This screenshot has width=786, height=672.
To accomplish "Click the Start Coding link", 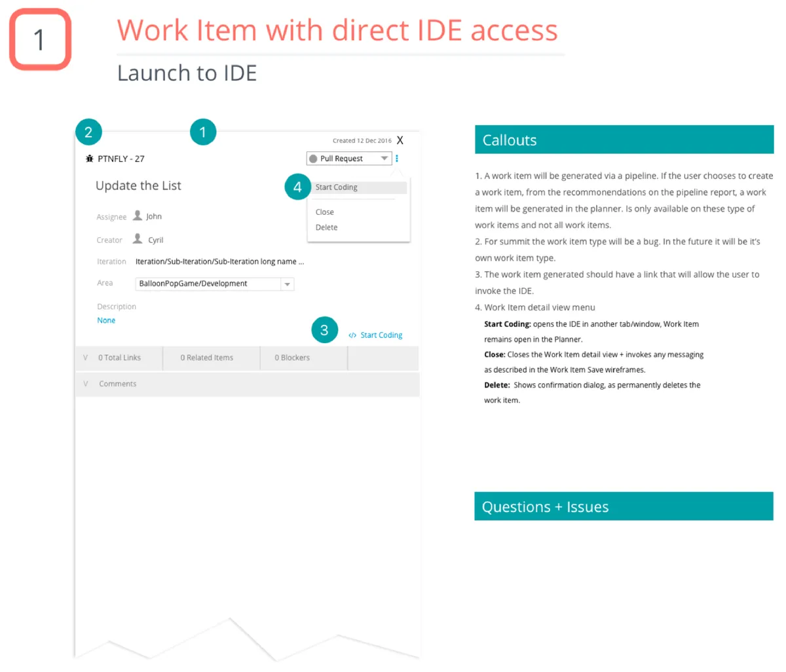I will (381, 335).
